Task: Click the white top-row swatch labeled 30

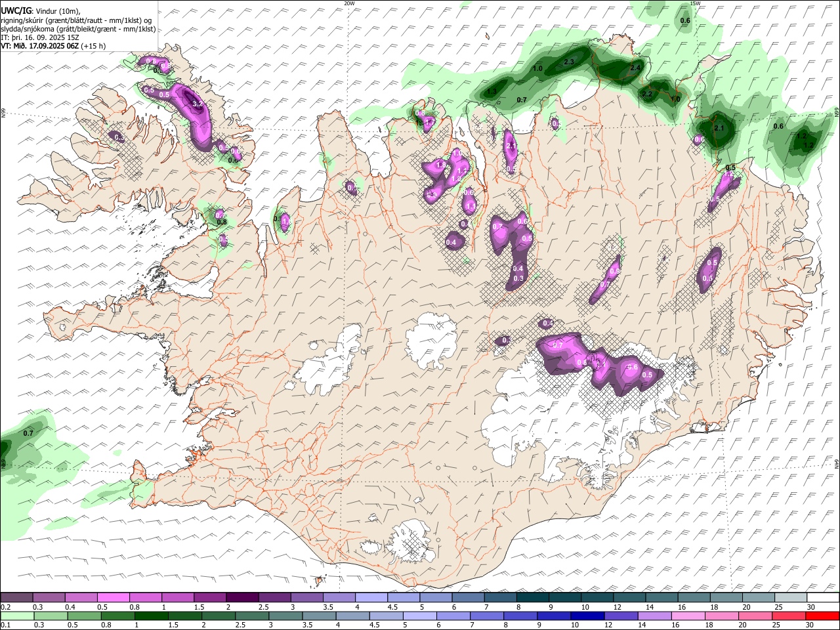Action: click(x=824, y=598)
